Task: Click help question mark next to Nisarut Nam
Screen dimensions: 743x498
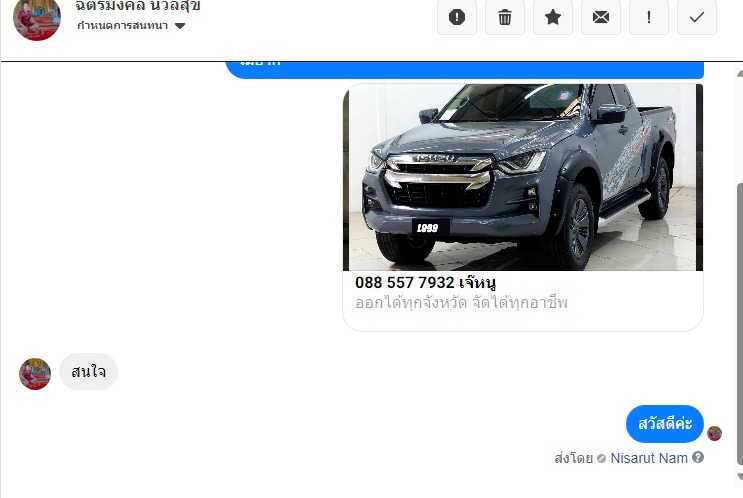Action: click(x=698, y=457)
